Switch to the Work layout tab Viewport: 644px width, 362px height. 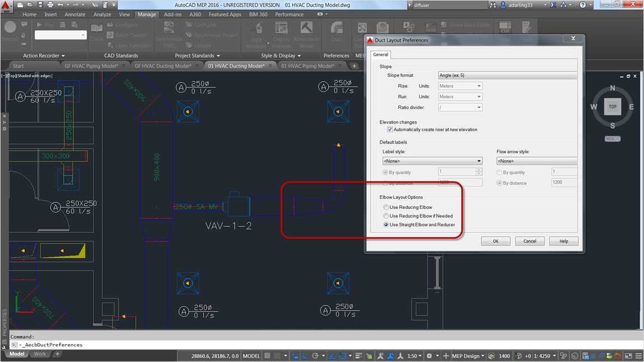click(40, 354)
